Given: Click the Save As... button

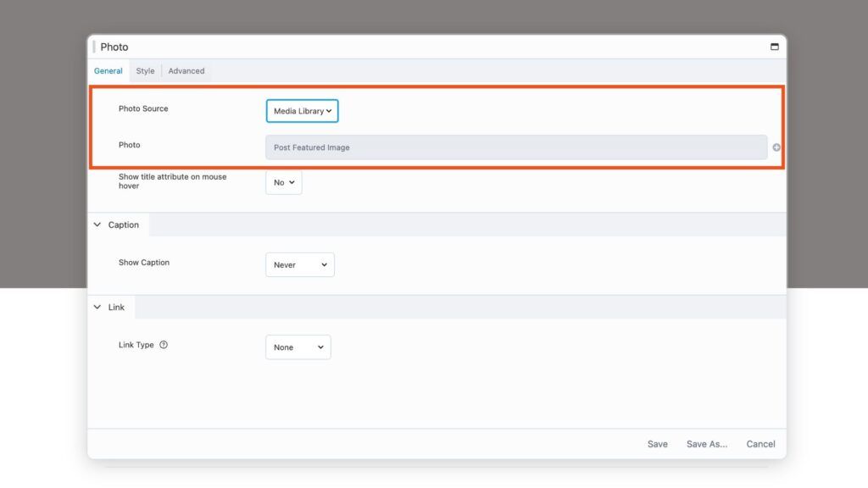Looking at the screenshot, I should [x=707, y=444].
